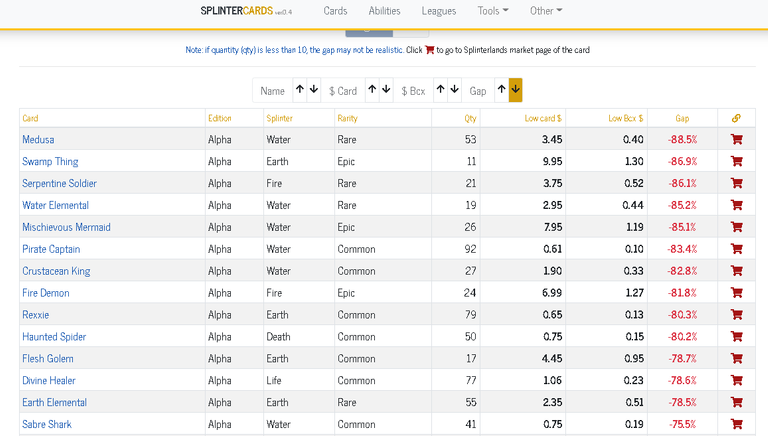768x436 pixels.
Task: Sort Name ascending with up arrow
Action: pos(300,90)
